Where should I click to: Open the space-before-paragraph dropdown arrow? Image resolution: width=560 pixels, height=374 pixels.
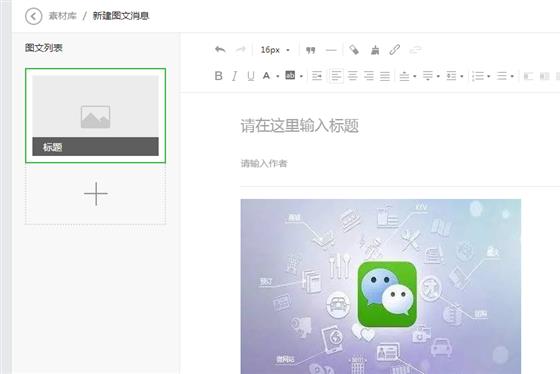pos(415,76)
